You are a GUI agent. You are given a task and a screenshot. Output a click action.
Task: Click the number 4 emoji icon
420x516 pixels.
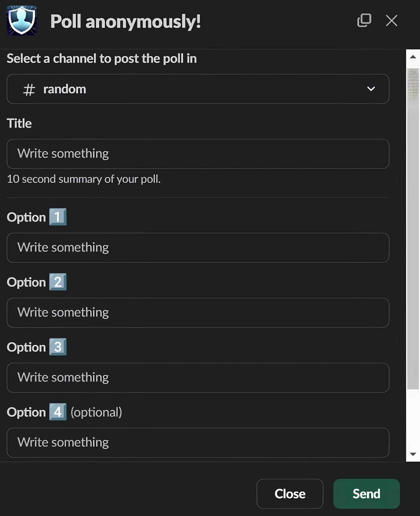click(58, 412)
